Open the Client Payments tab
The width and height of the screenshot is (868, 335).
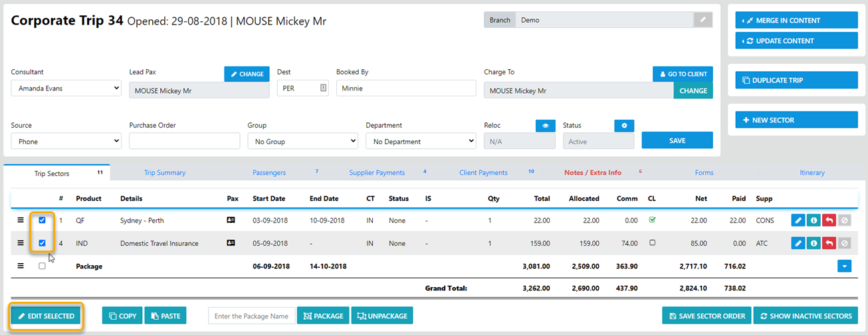coord(483,173)
